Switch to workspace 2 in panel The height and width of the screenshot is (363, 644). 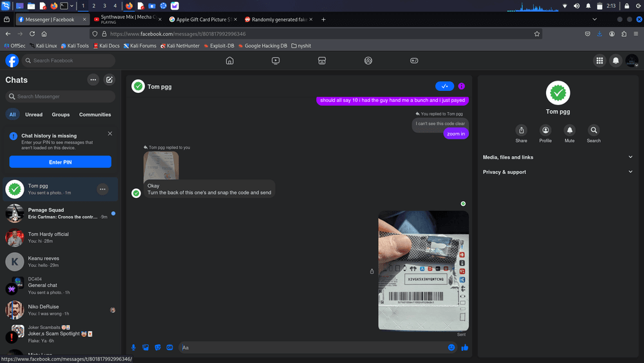point(93,6)
